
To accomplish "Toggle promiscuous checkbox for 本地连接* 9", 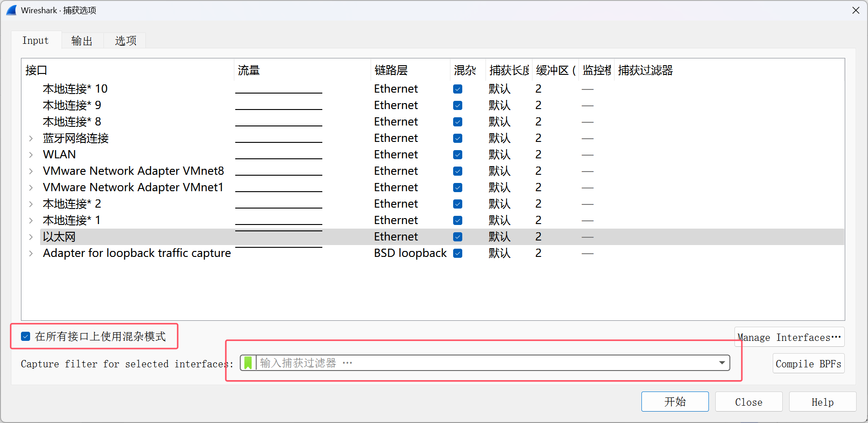I will pos(458,105).
